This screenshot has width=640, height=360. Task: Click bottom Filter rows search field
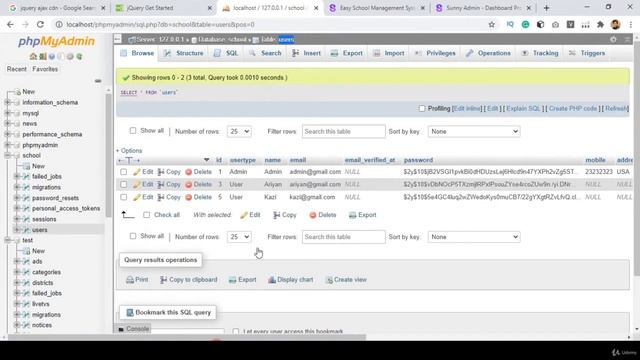tap(344, 237)
